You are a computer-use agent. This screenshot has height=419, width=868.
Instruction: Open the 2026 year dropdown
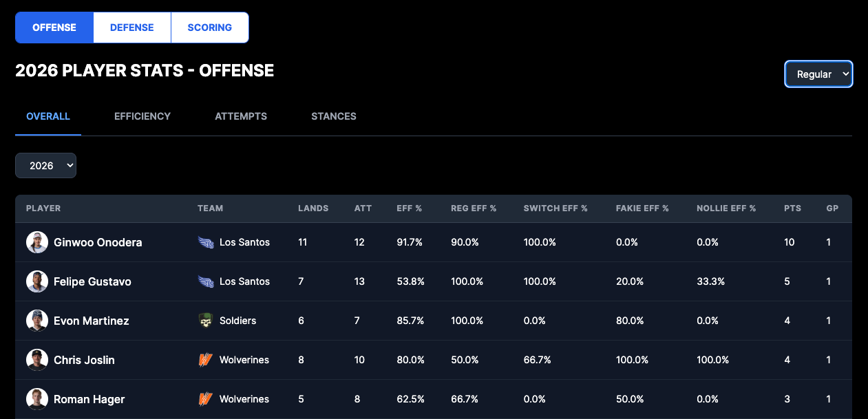tap(45, 166)
